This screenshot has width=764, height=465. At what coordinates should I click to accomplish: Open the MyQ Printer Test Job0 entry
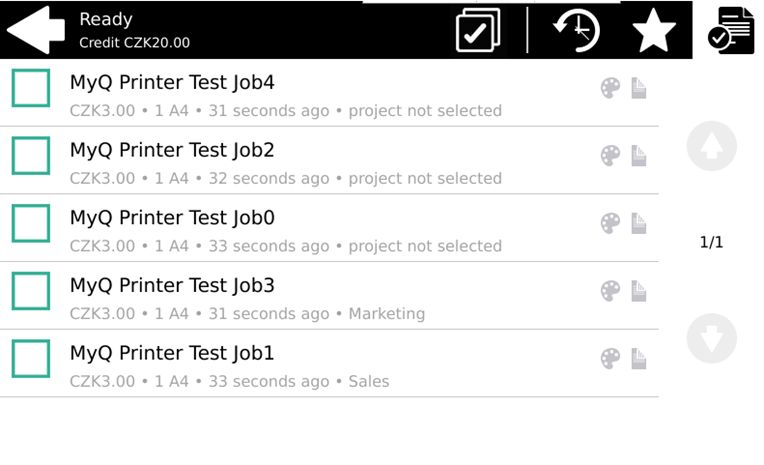(172, 218)
